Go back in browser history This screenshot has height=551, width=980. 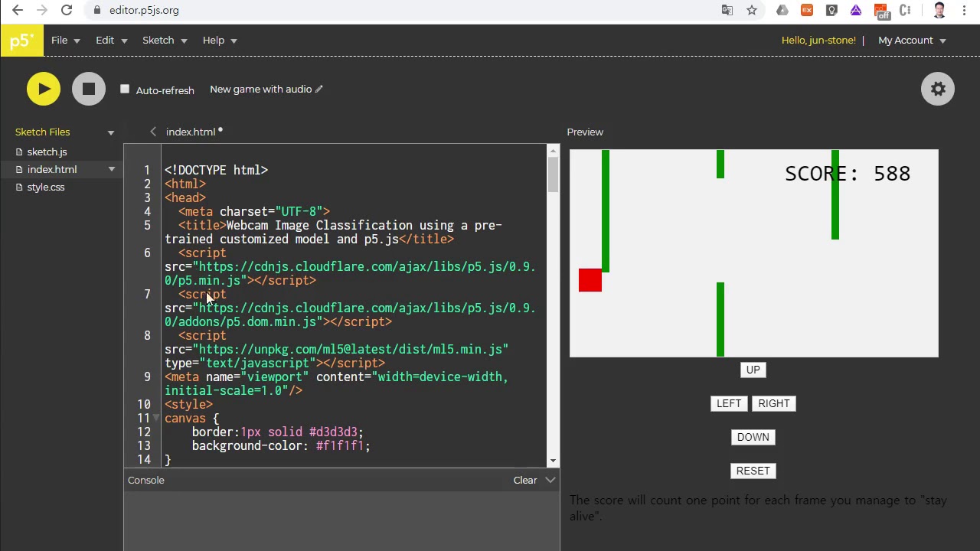point(18,10)
